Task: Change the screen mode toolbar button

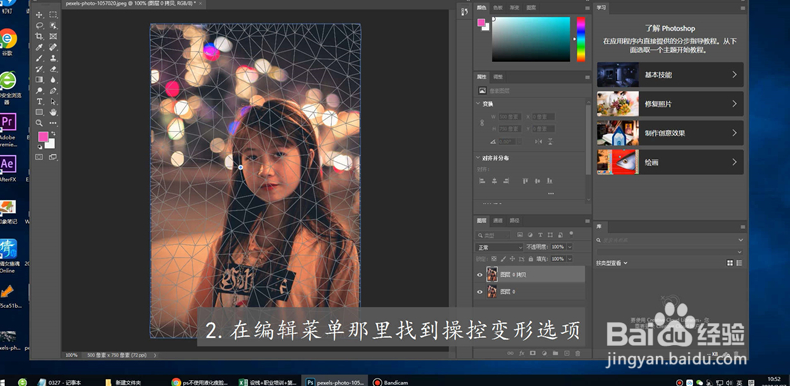Action: point(52,157)
